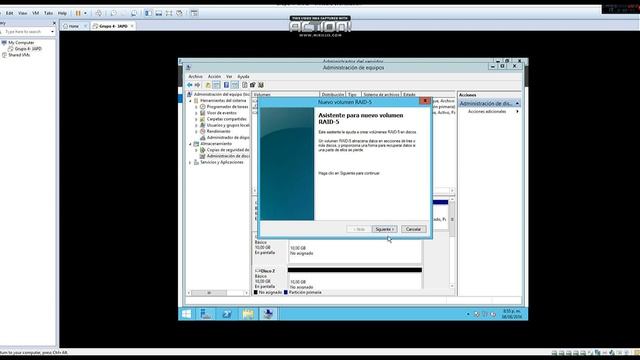The image size is (640, 360).
Task: Click the back arrow in the Administración toolbar
Action: click(x=190, y=85)
